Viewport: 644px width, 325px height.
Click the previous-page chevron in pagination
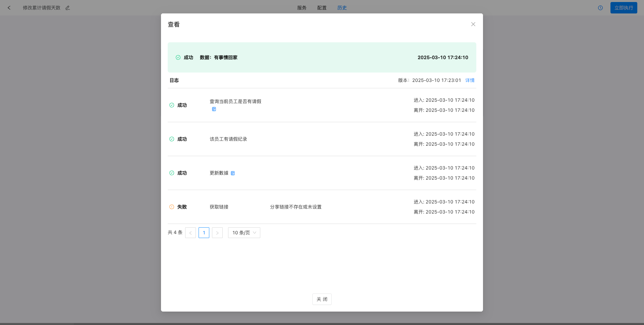coord(191,233)
